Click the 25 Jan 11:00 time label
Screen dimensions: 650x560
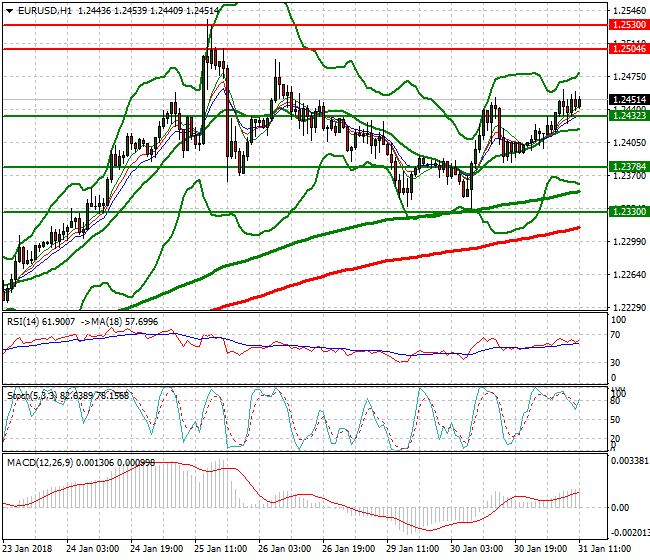(x=221, y=550)
